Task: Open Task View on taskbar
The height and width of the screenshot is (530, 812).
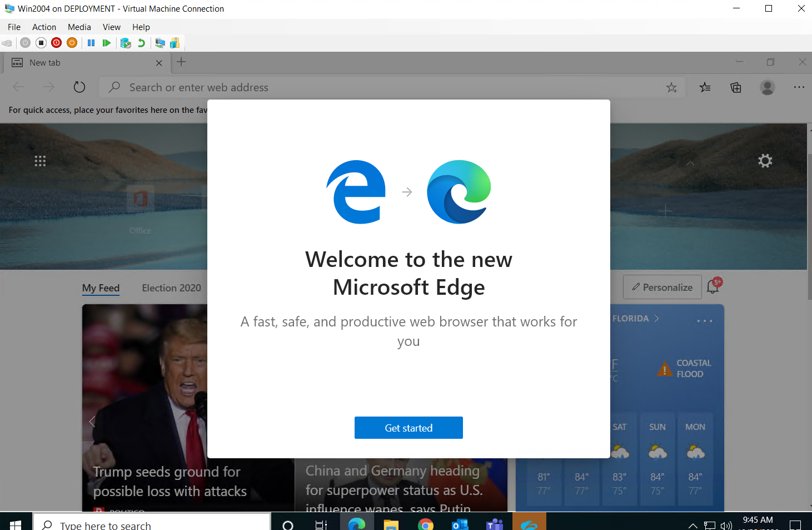Action: (x=321, y=524)
